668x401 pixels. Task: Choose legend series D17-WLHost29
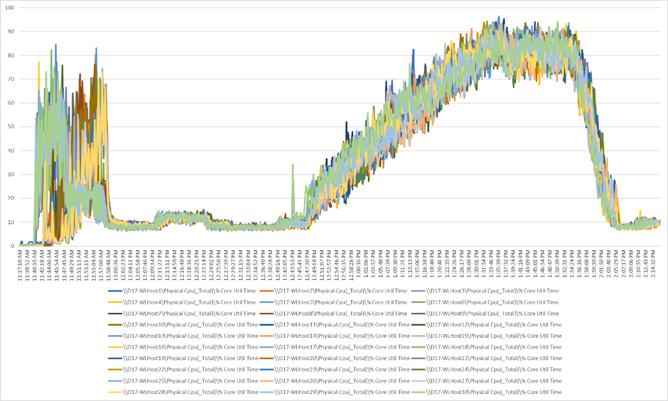click(x=334, y=392)
